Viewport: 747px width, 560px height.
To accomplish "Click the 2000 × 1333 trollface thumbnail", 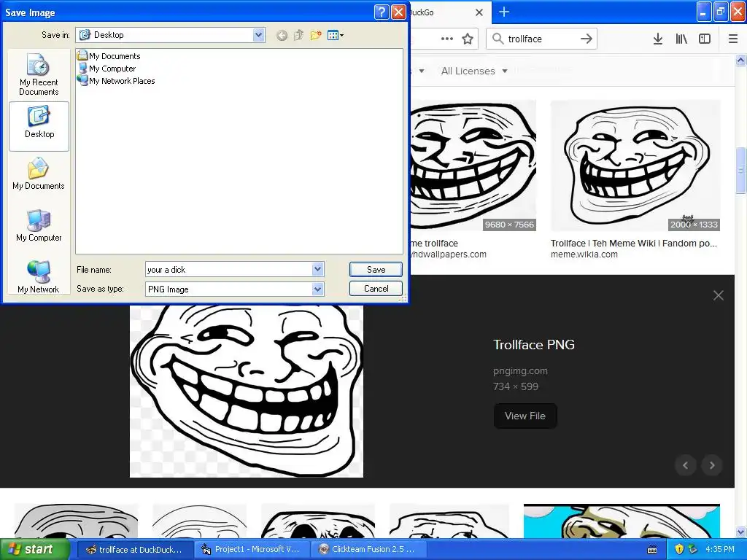I will [635, 166].
